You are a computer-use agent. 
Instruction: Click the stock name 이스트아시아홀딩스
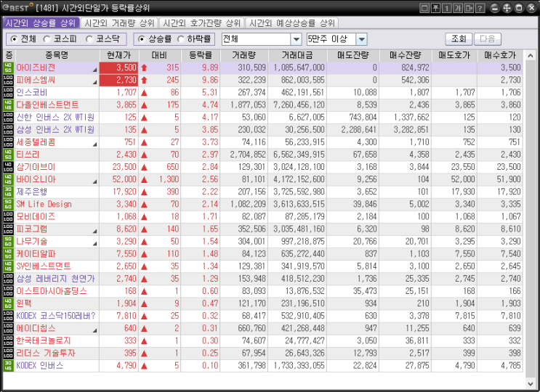click(52, 291)
